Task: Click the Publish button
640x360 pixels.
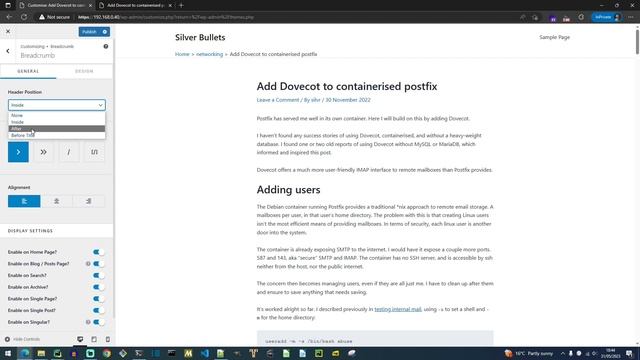Action: click(89, 32)
